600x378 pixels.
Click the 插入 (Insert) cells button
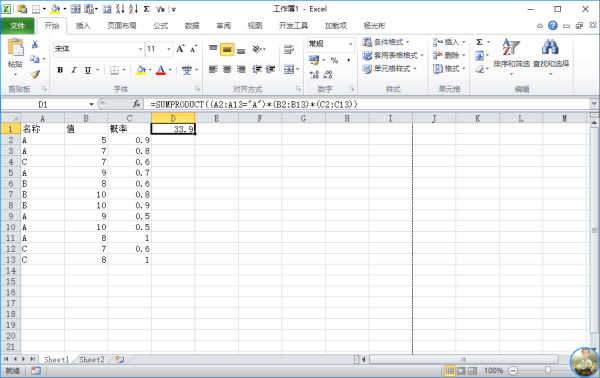(449, 42)
